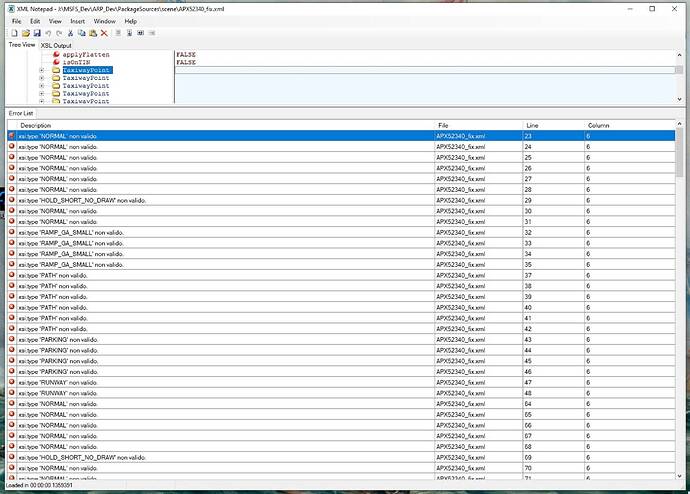This screenshot has width=690, height=494.
Task: Click line number cell 26
Action: click(554, 168)
